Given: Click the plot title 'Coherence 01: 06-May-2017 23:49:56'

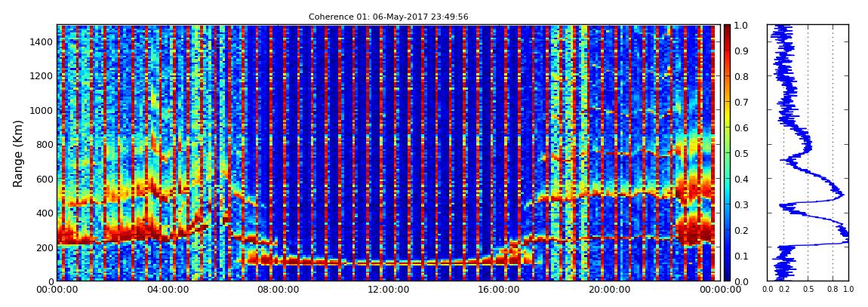Looking at the screenshot, I should click(x=388, y=17).
